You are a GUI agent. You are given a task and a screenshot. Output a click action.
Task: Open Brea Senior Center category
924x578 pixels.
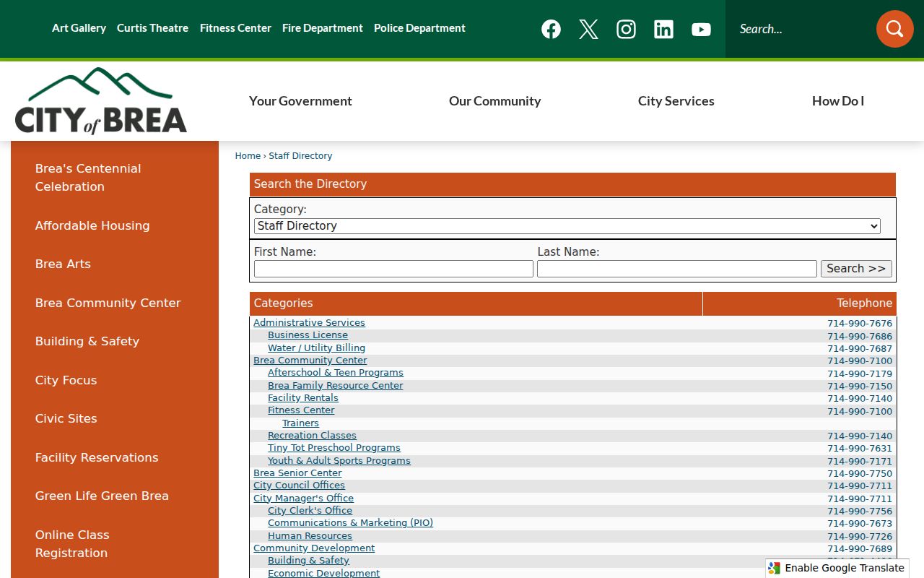(x=297, y=473)
